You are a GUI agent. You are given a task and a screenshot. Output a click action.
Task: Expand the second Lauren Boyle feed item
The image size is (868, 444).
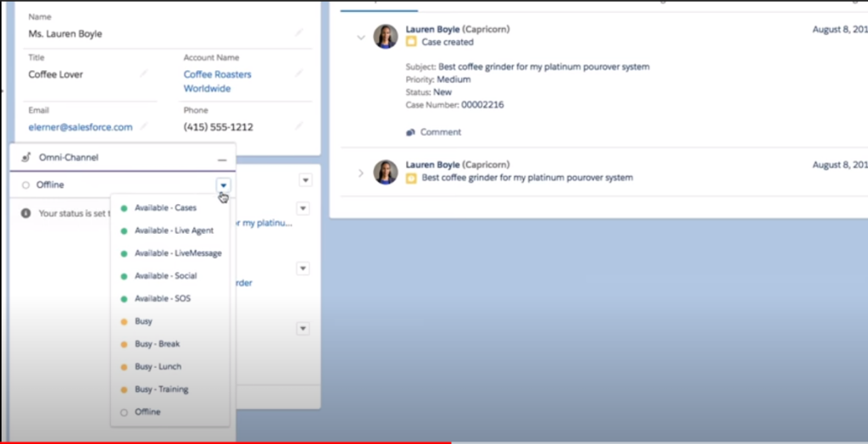(361, 173)
